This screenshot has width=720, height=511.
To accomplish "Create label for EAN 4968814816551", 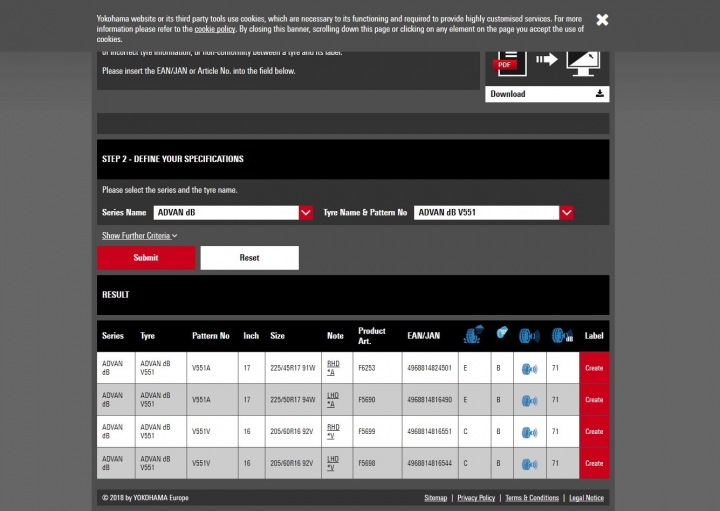I will click(x=594, y=431).
